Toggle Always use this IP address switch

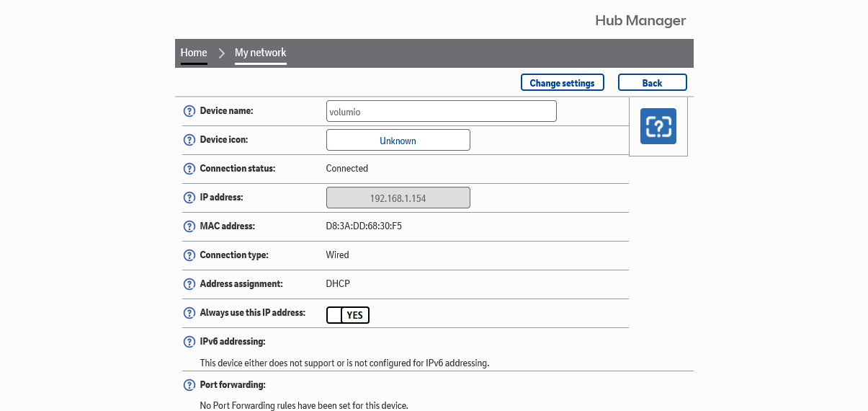(348, 315)
